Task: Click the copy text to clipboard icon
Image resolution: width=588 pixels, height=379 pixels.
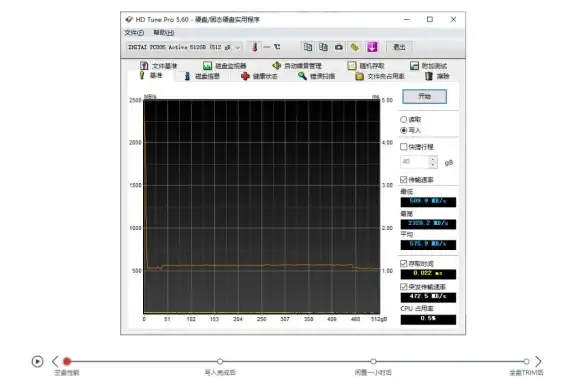Action: [x=308, y=47]
